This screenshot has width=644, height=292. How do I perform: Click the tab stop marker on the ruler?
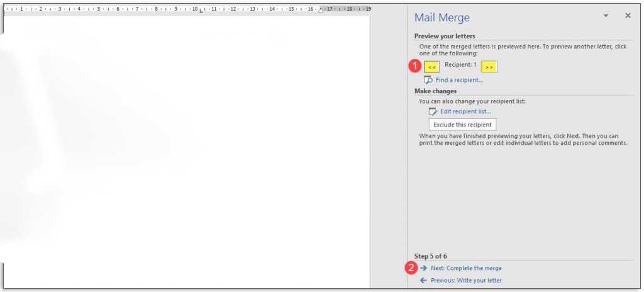coord(201,11)
